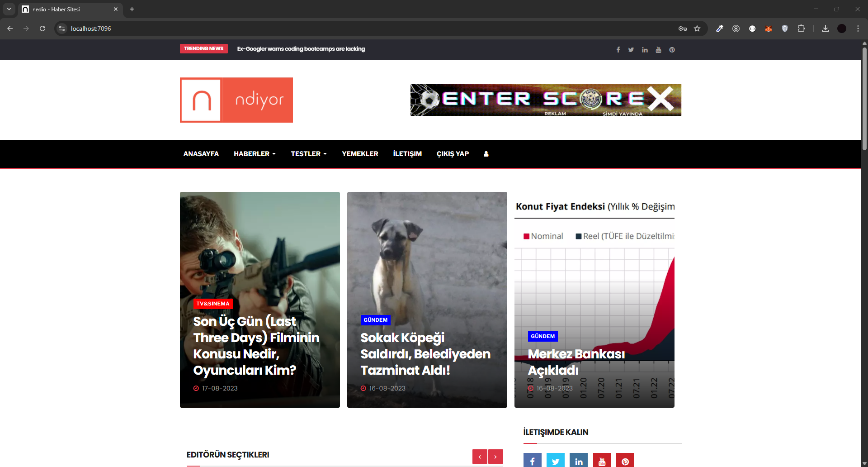Click the blue LinkedIn button under İletişimde Kalın
The height and width of the screenshot is (467, 868).
pyautogui.click(x=579, y=461)
